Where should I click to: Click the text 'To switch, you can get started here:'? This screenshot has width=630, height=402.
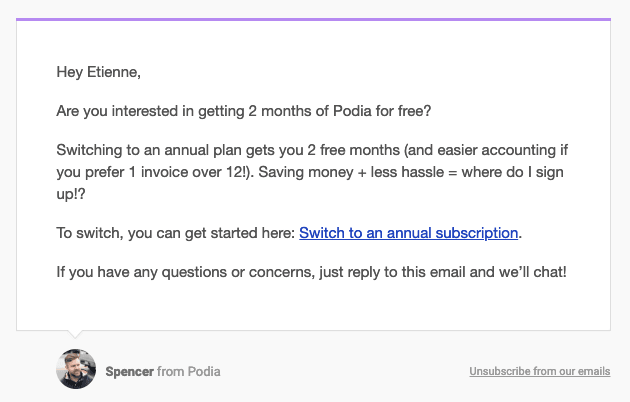176,233
